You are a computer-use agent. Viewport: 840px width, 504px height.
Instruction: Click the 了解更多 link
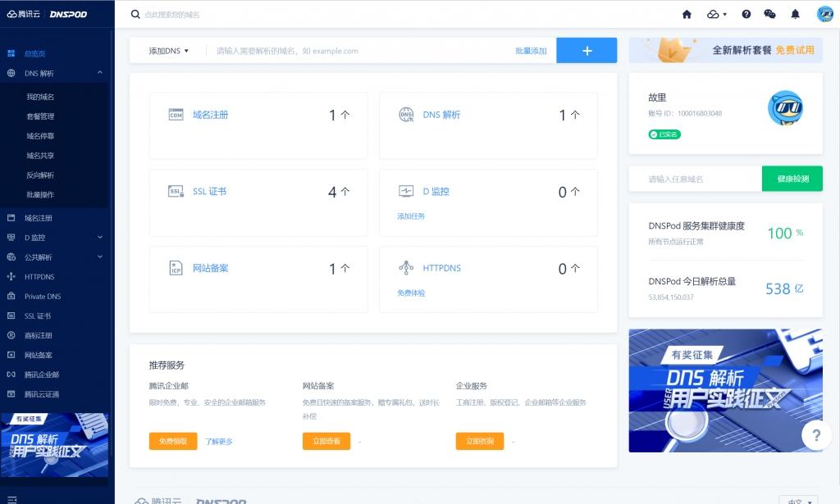[x=218, y=442]
